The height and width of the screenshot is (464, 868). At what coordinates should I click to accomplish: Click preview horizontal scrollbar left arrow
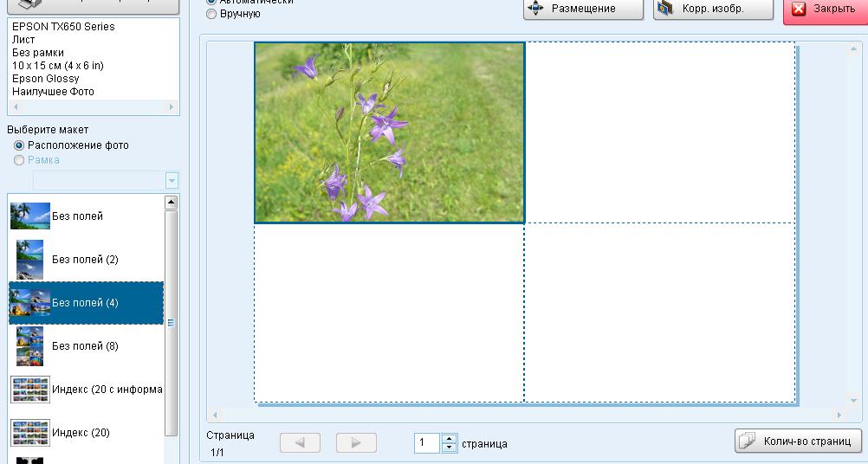pos(216,415)
